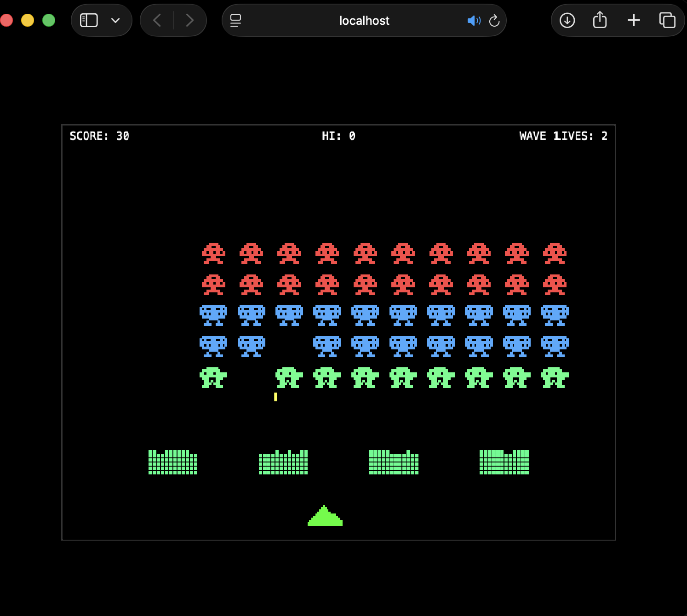Click the green invader directly above the bullet
This screenshot has width=687, height=616.
pos(289,378)
